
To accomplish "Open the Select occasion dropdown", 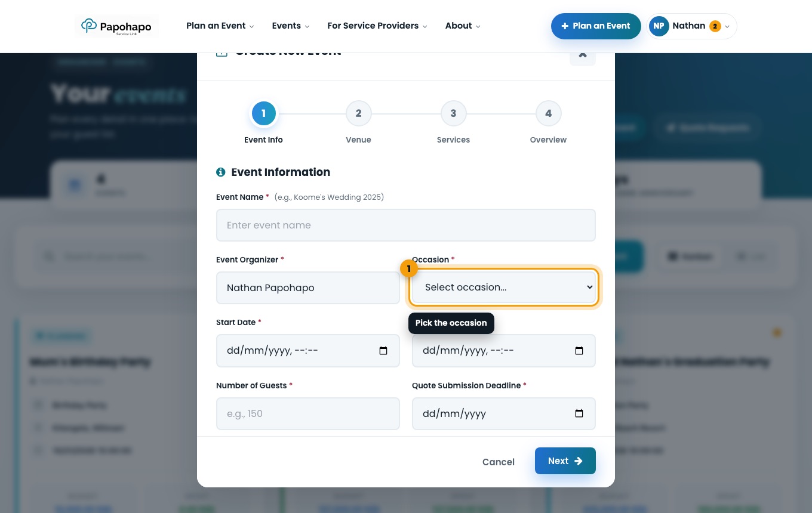I will pos(504,287).
